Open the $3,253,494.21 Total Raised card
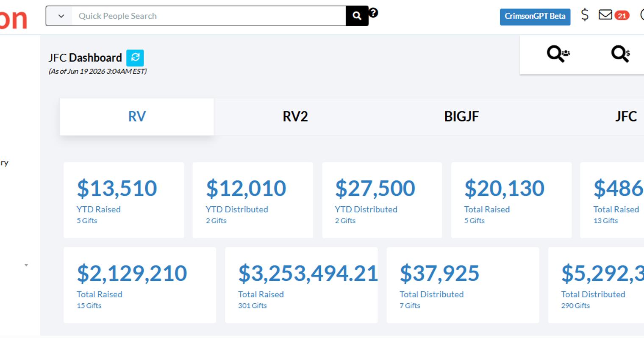644x338 pixels. (x=301, y=285)
